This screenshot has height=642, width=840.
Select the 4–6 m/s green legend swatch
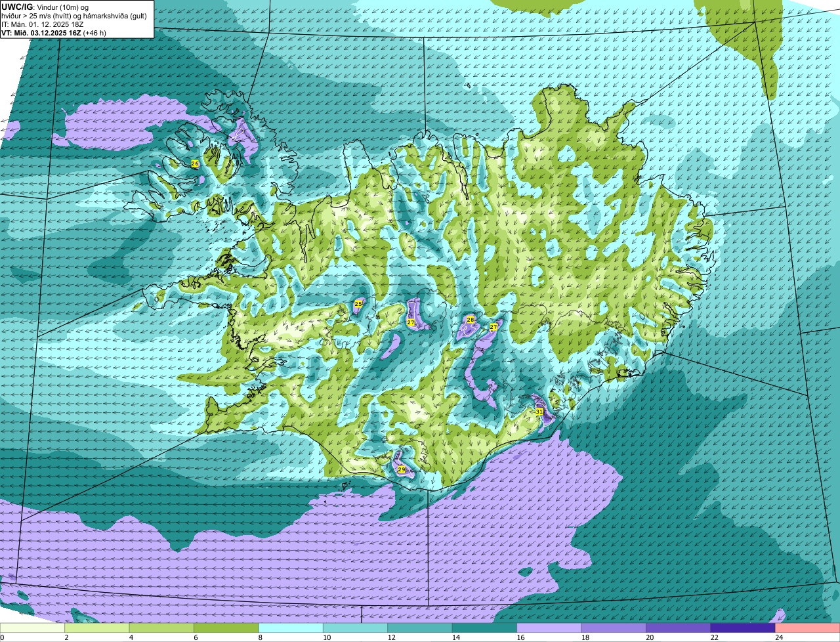pos(162,628)
